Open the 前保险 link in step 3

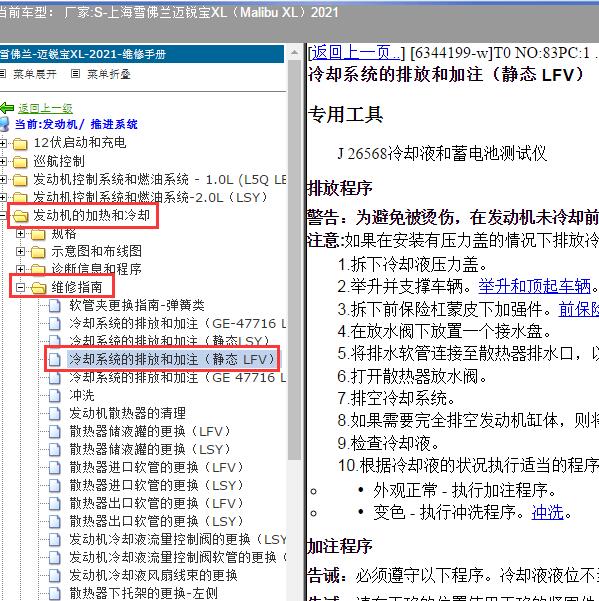tap(579, 309)
